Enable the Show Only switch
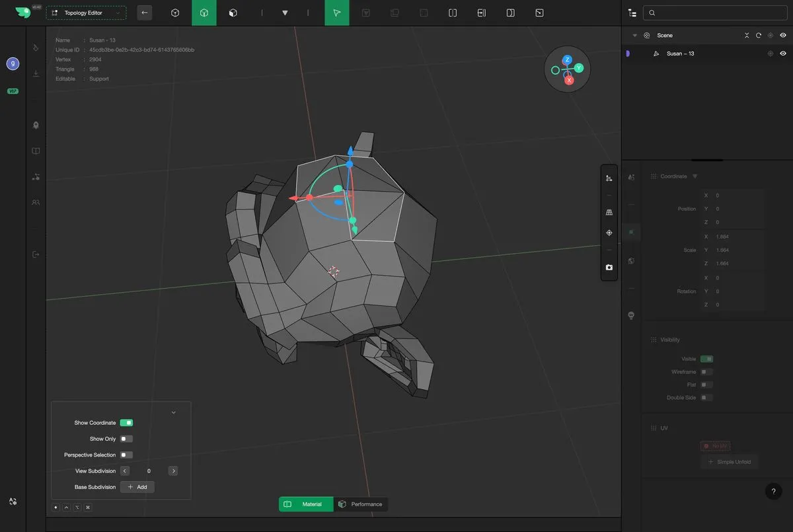The height and width of the screenshot is (532, 793). pyautogui.click(x=126, y=439)
